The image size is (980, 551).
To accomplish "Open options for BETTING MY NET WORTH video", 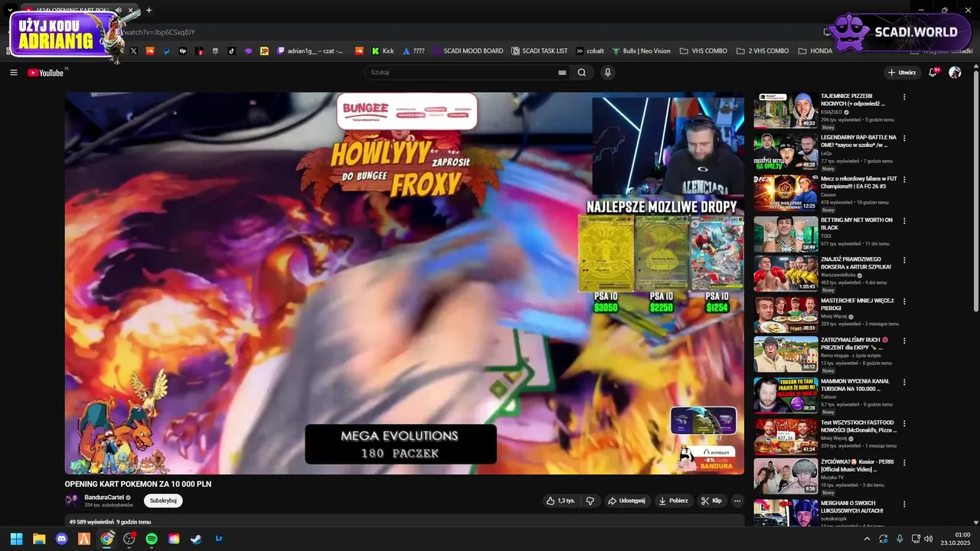I will tap(904, 221).
